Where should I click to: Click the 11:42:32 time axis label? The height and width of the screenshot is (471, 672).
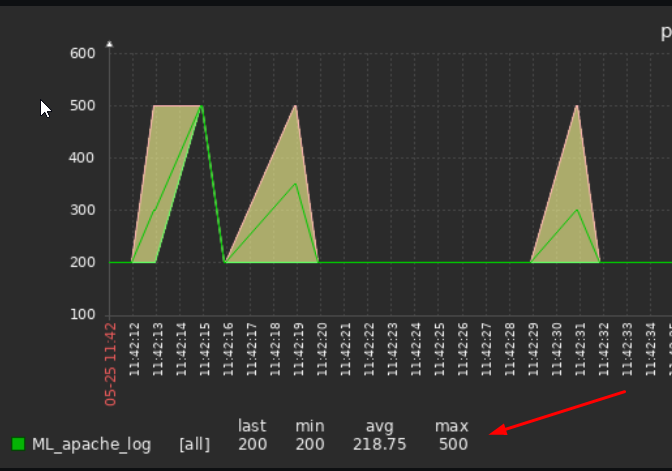click(x=603, y=350)
